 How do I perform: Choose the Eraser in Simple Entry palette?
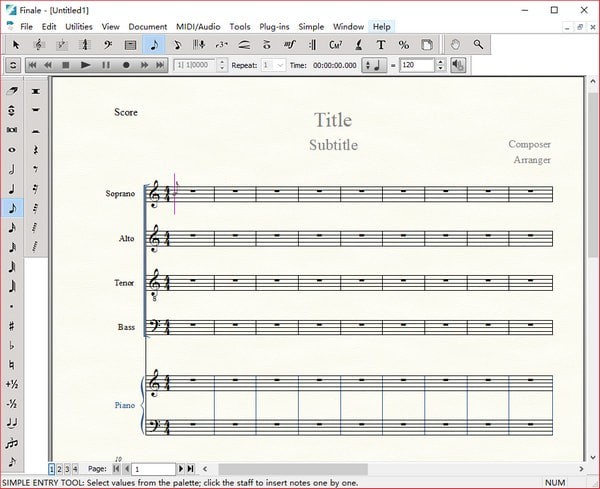[12, 91]
